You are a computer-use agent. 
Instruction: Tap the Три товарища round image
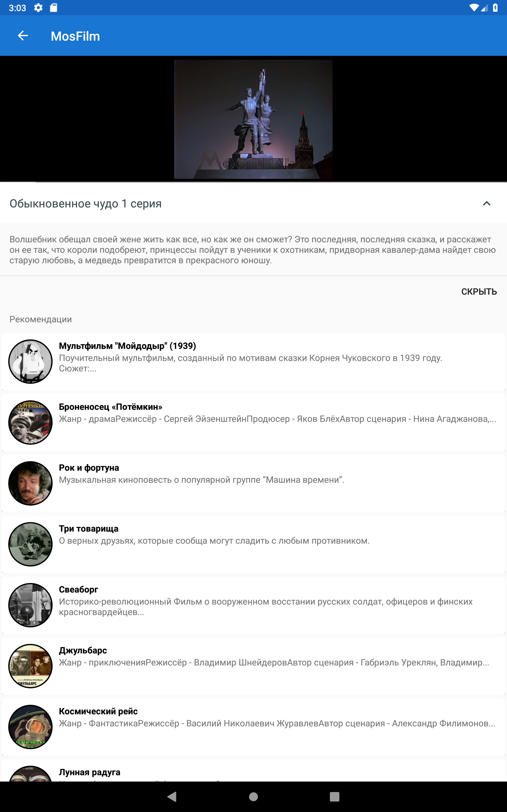pos(30,544)
